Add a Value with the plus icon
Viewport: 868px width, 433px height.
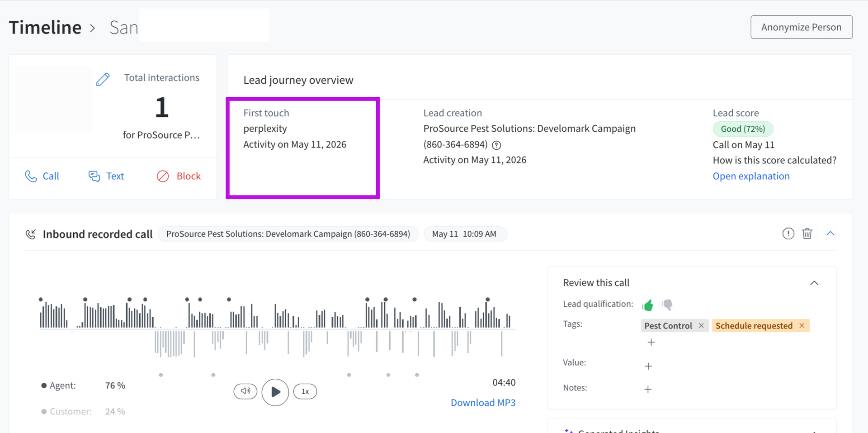(648, 366)
